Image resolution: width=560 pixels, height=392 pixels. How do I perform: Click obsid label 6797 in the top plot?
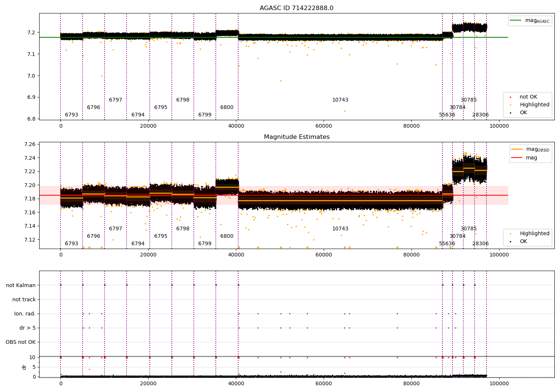pos(116,100)
